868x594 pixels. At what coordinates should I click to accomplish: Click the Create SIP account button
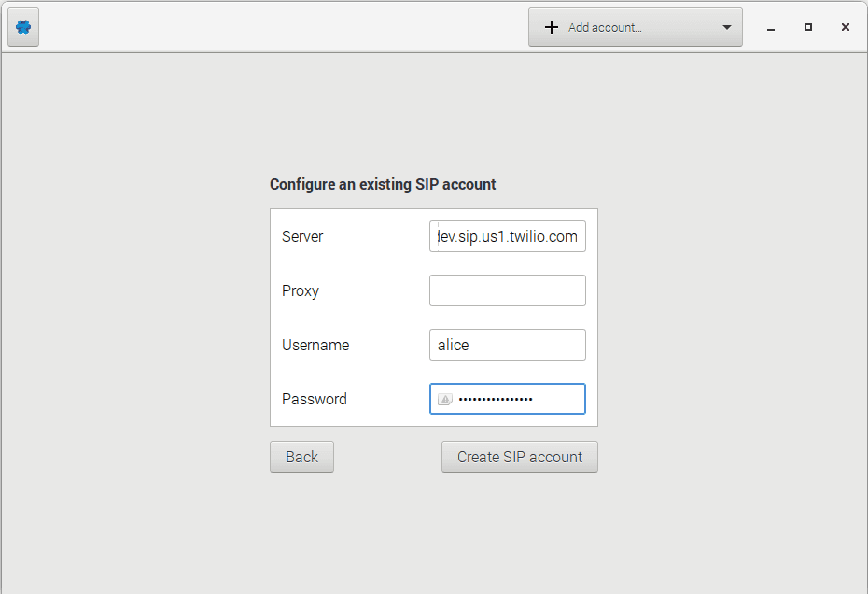pyautogui.click(x=519, y=457)
